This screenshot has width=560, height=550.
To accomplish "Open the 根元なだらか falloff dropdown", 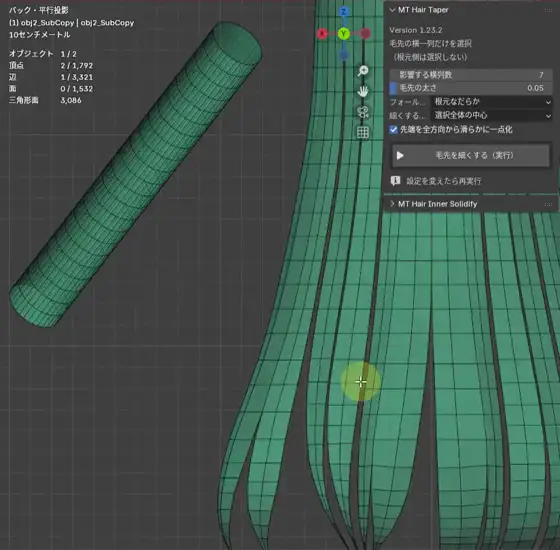I will pyautogui.click(x=492, y=101).
